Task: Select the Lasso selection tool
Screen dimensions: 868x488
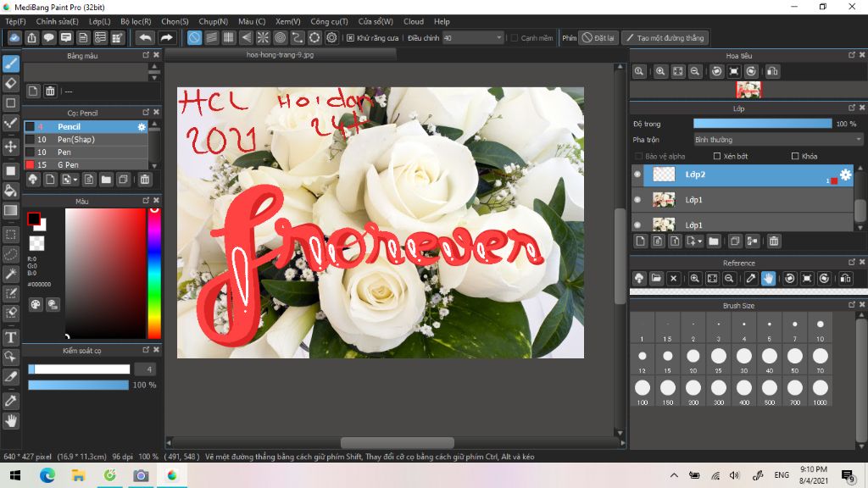Action: [x=10, y=254]
